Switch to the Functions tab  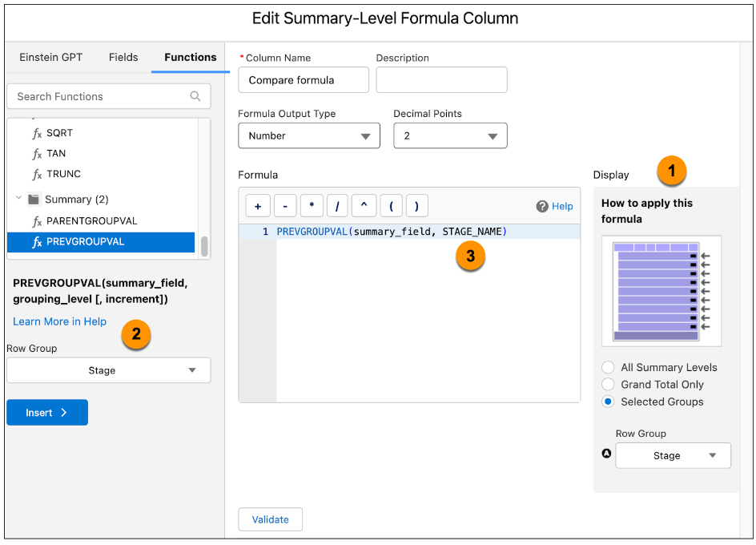pos(191,57)
